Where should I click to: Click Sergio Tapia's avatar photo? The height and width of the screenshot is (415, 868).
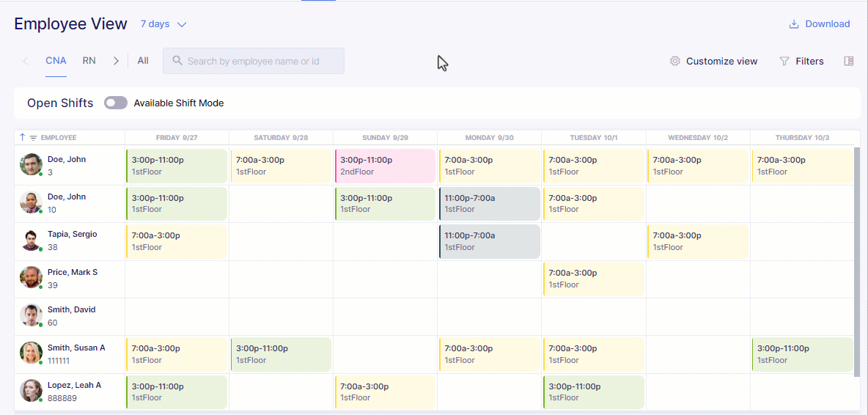point(31,240)
